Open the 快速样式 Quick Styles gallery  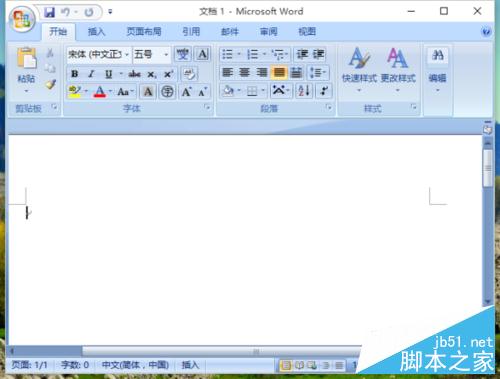(x=359, y=70)
